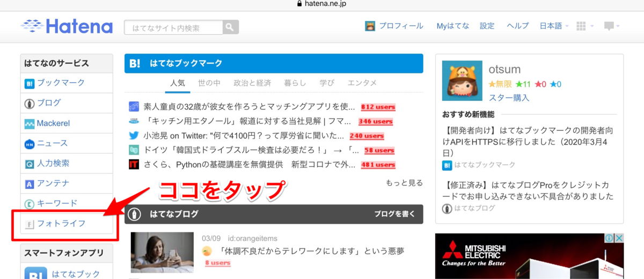
Task: Switch to the エンタメ tab
Action: [362, 83]
